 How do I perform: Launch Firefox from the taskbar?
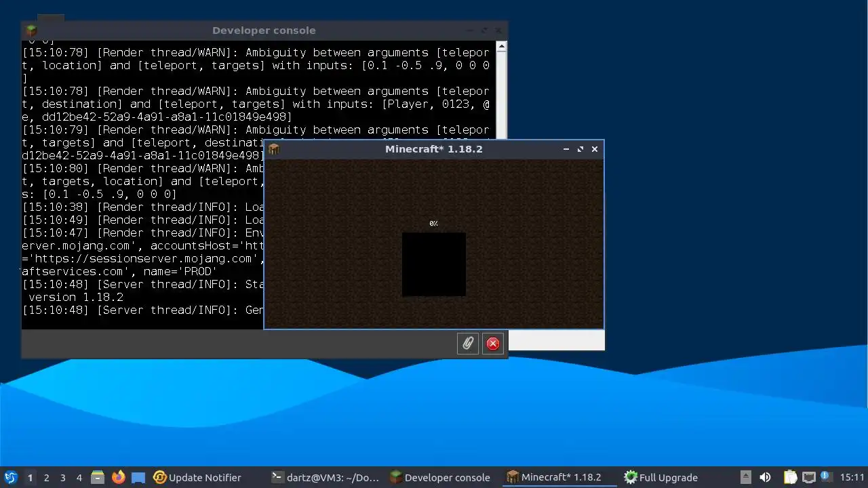(x=118, y=477)
